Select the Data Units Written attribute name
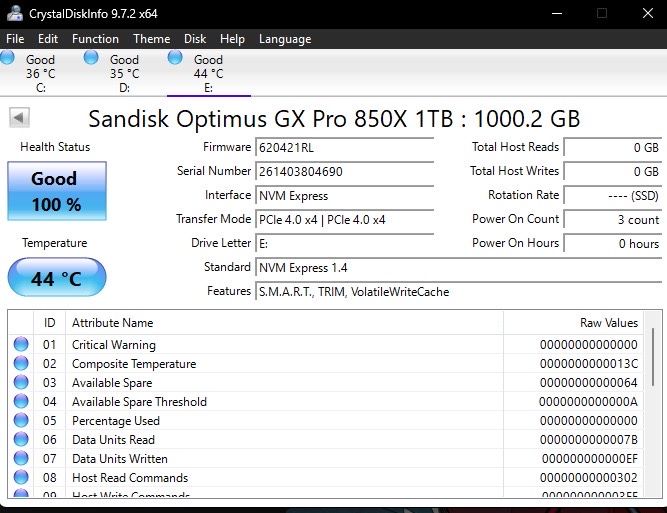 (120, 459)
